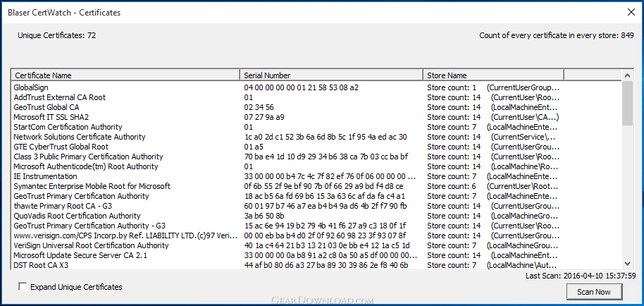Click the scrollbar up arrow
The image size is (644, 306).
[627, 75]
